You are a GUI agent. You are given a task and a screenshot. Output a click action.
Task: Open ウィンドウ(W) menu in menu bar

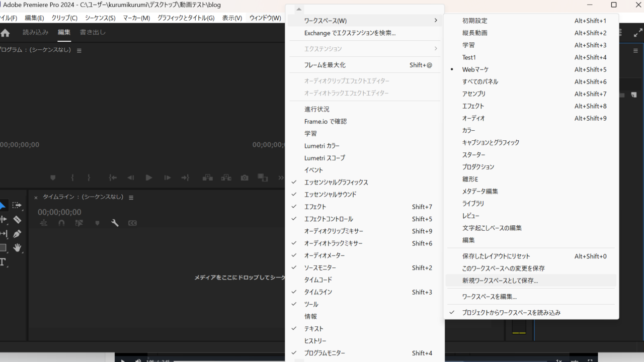(x=265, y=18)
